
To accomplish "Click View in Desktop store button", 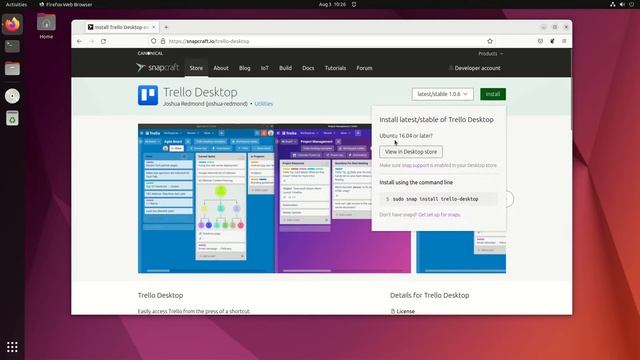I will (411, 152).
